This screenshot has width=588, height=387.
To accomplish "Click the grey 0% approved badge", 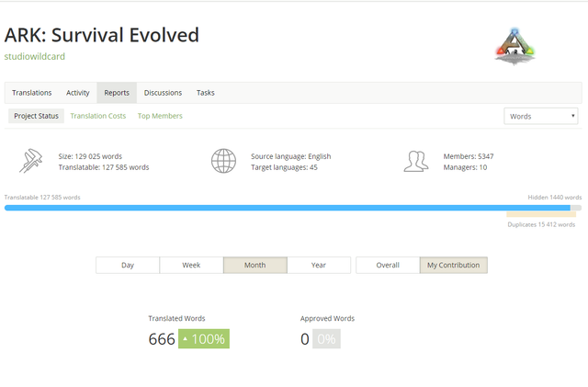I will click(326, 339).
